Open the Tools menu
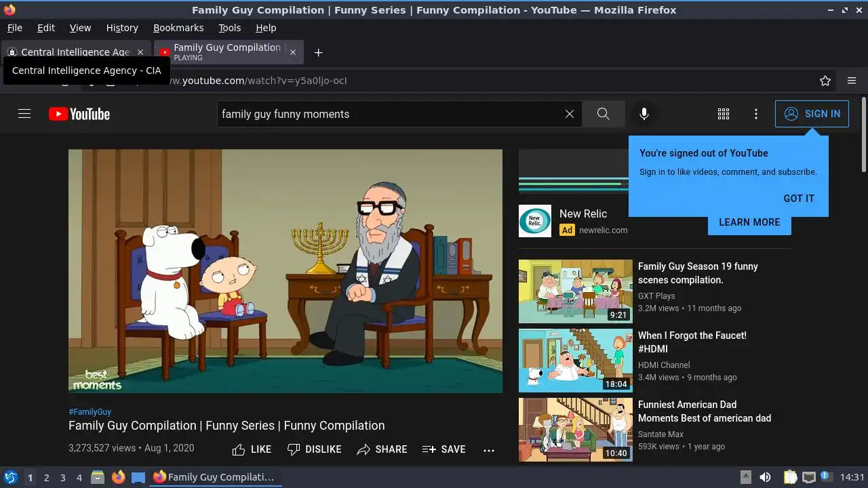The width and height of the screenshot is (868, 488). 229,28
